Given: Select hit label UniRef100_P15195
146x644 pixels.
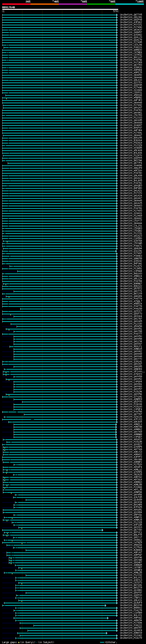Looking at the screenshot, I should [x=131, y=442].
